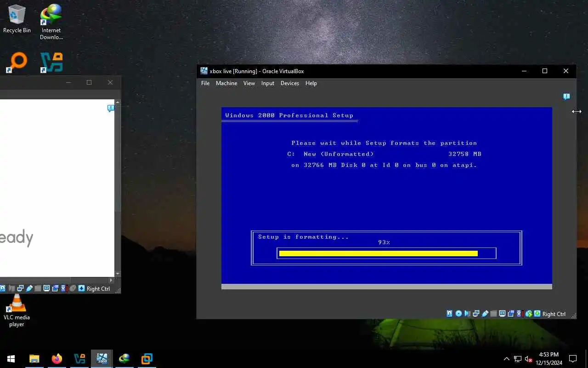Click the audio indicator in the left VM window status bar

tap(12, 288)
